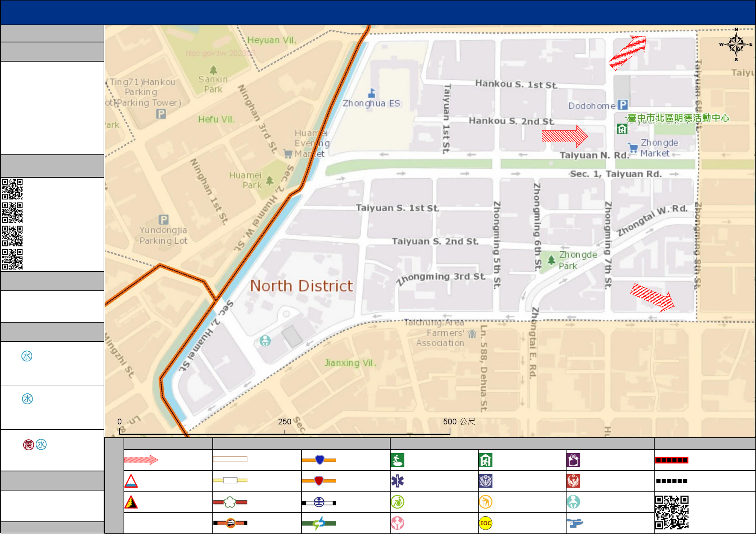Click the red 震 earthquake icon
The height and width of the screenshot is (534, 756).
point(29,445)
